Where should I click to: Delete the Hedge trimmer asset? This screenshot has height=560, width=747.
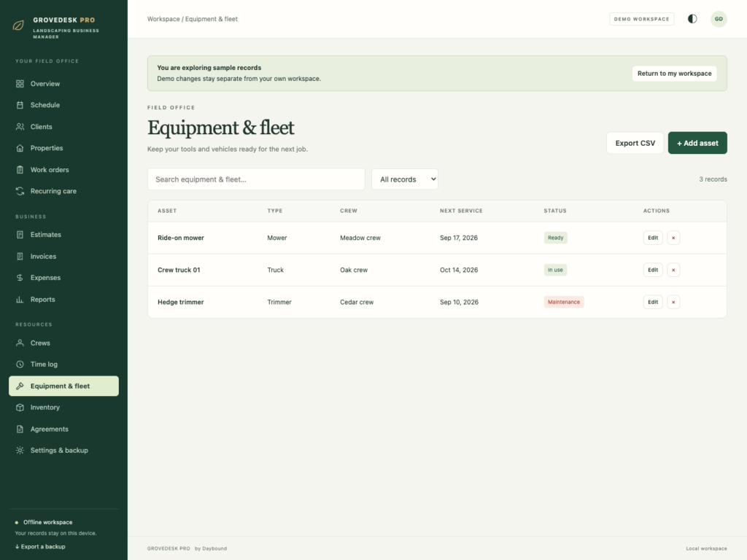click(673, 302)
